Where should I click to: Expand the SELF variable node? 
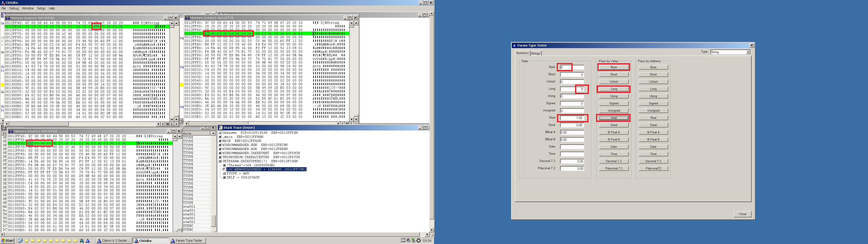[x=224, y=177]
